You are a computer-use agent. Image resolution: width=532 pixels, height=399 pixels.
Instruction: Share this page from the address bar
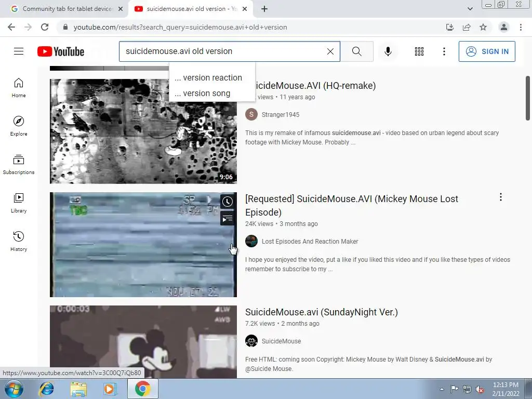(467, 27)
